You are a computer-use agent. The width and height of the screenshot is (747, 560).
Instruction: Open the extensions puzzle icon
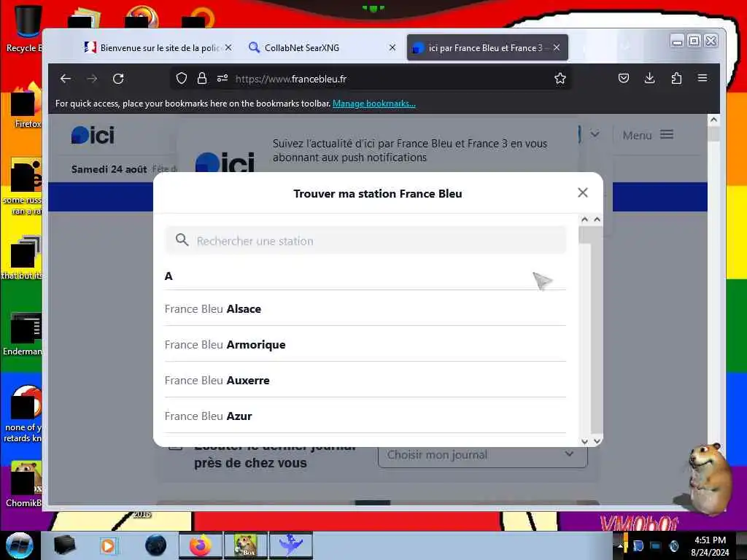(x=676, y=78)
